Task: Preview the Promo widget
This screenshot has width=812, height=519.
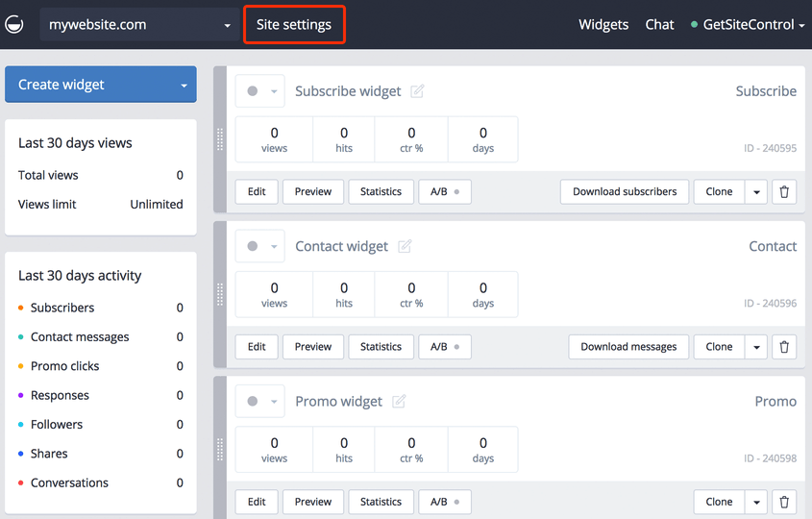Action: 312,502
